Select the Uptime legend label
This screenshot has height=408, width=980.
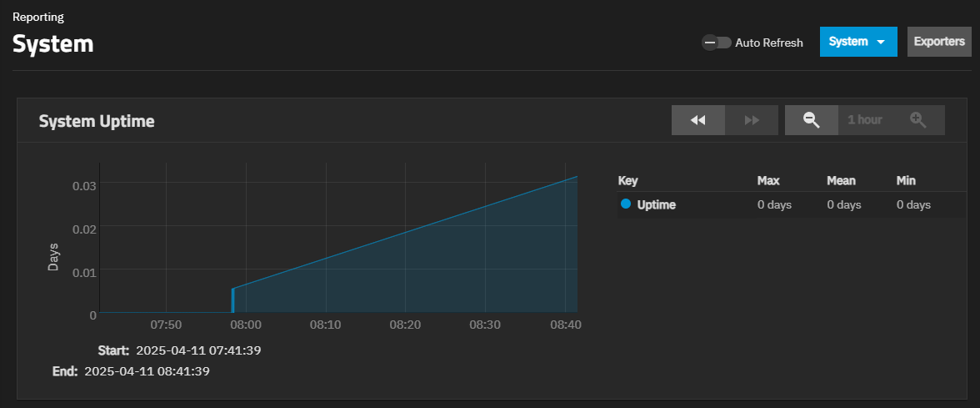click(x=656, y=204)
